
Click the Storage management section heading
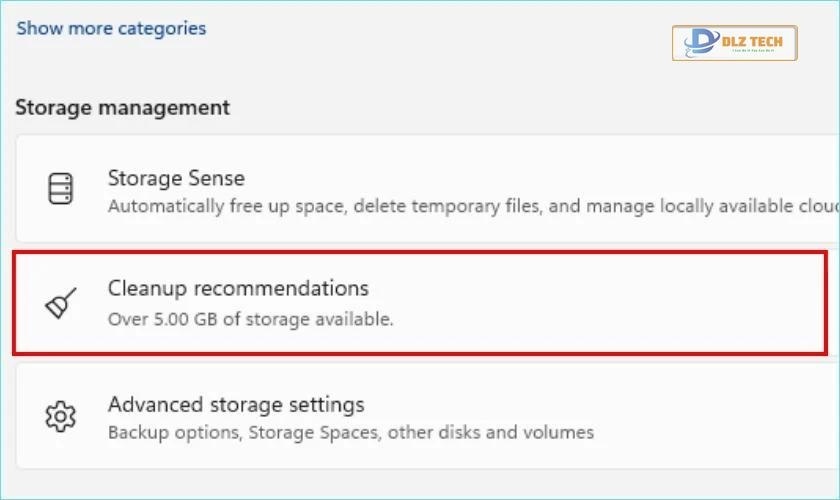[x=122, y=107]
